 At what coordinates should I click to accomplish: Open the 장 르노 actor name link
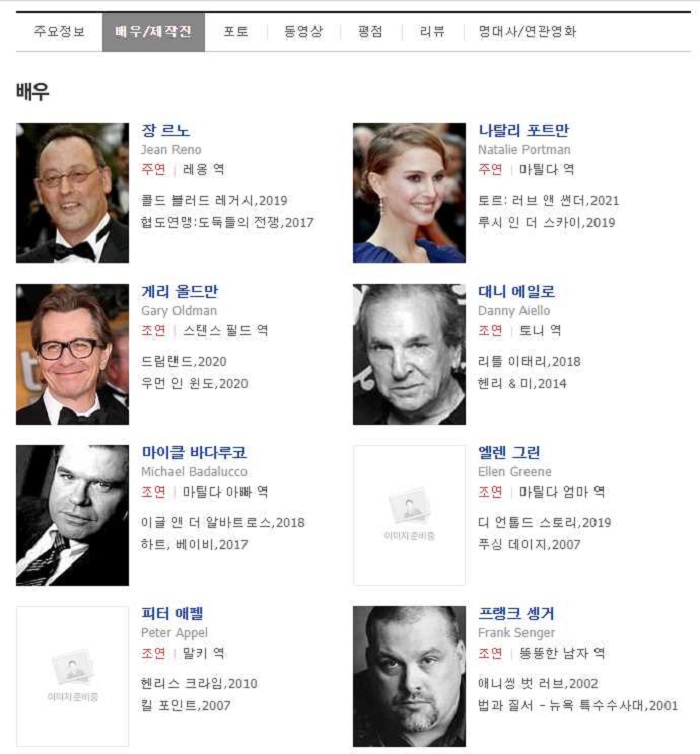(x=165, y=130)
